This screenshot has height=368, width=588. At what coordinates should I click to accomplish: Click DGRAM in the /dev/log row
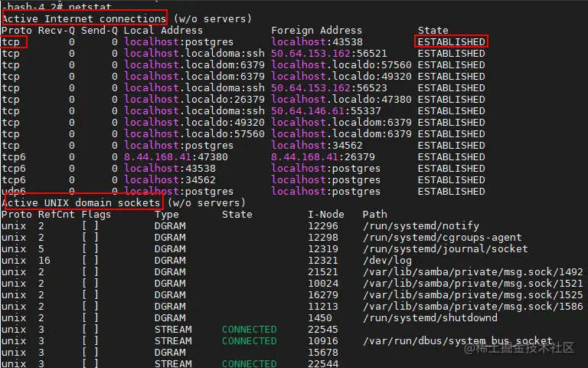(170, 261)
